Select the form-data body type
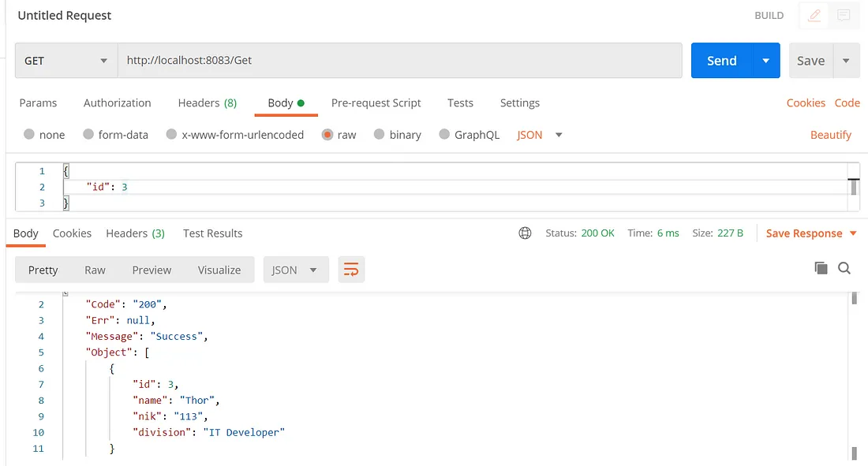The image size is (868, 466). tap(88, 135)
